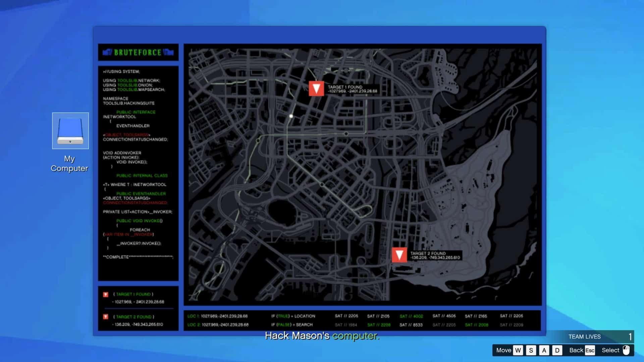Image resolution: width=644 pixels, height=362 pixels.
Task: Click the Target 2 Found map label
Action: tap(435, 255)
